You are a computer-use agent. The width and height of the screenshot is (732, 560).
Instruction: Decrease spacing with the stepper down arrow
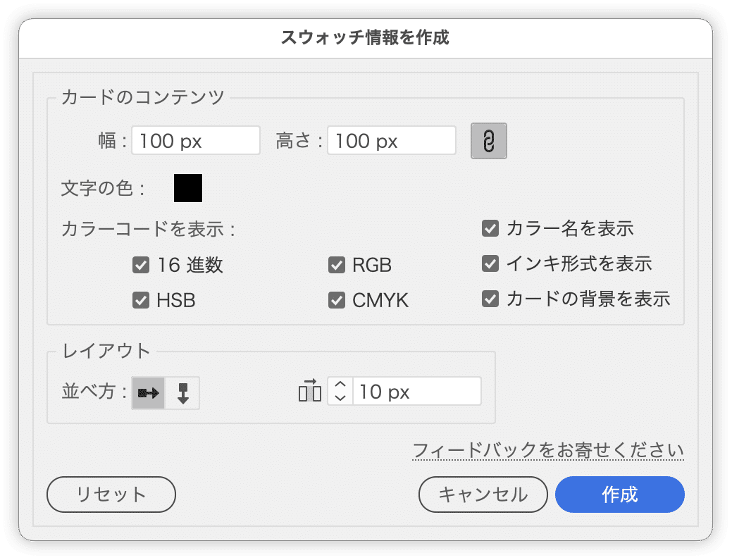340,397
